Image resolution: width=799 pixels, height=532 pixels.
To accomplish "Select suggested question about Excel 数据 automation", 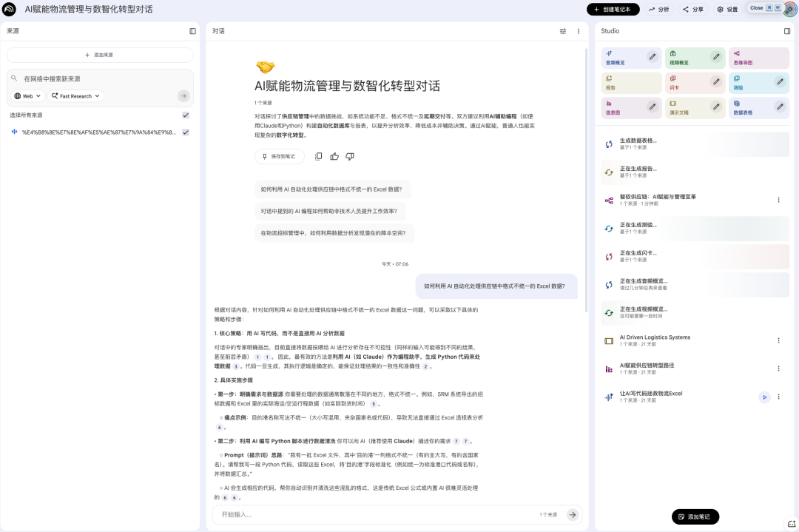I will pyautogui.click(x=331, y=189).
